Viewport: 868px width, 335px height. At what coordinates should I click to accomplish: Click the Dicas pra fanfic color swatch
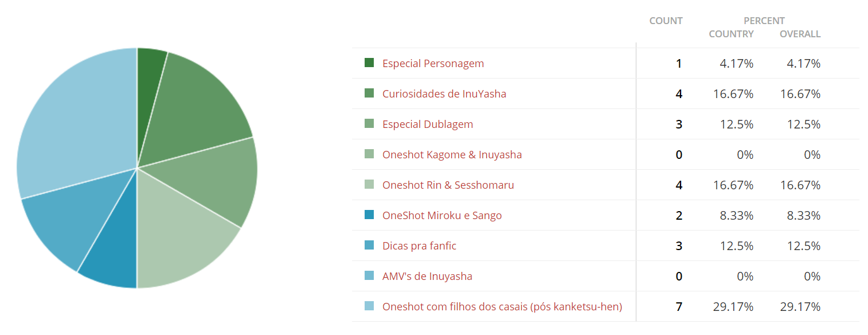(x=369, y=245)
